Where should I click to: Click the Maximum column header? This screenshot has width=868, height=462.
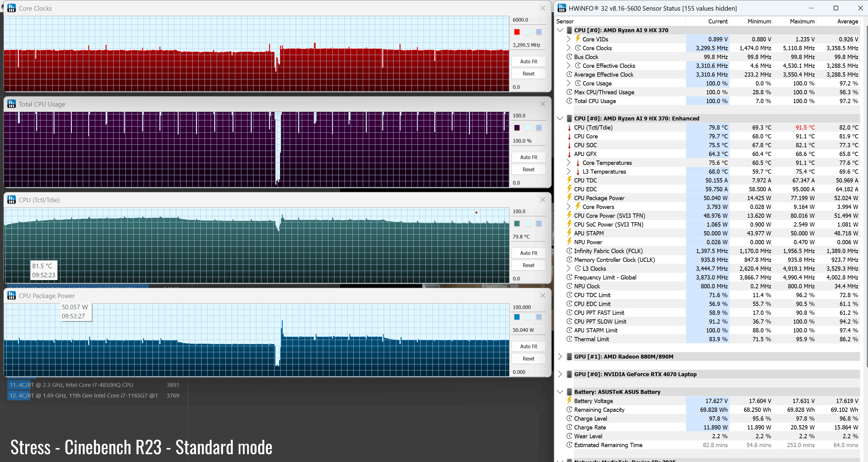pyautogui.click(x=795, y=21)
